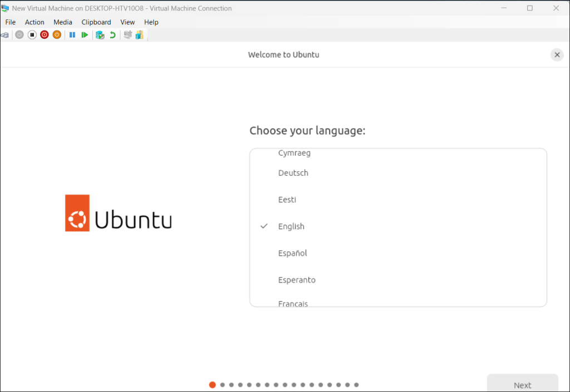Maximize the Virtual Machine Connection window
The image size is (570, 392).
[x=530, y=8]
